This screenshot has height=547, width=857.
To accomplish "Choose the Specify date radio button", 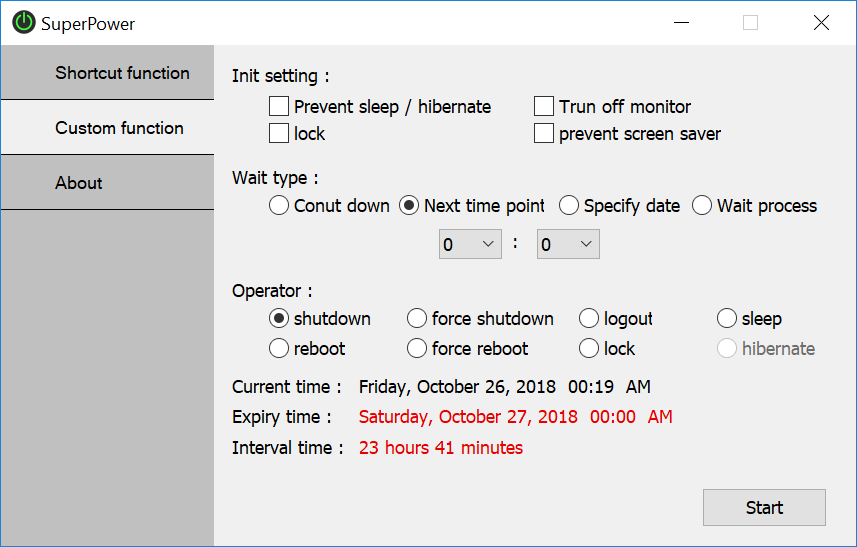I will click(x=569, y=206).
